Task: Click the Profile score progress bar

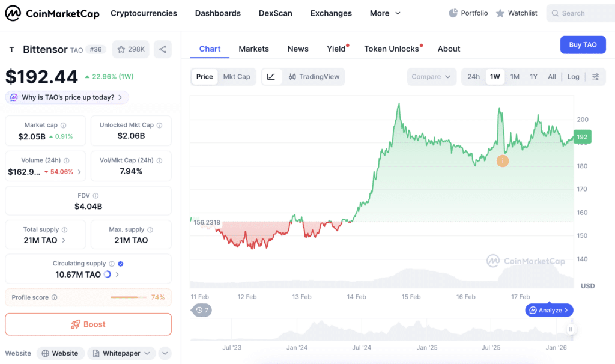Action: [x=128, y=297]
